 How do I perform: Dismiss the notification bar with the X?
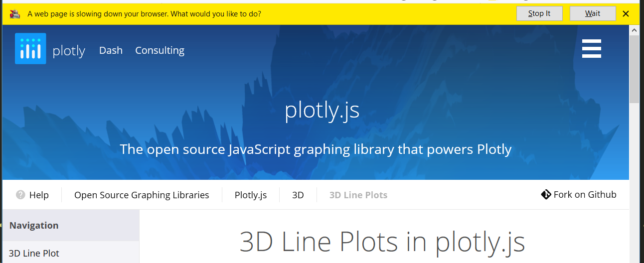click(x=626, y=14)
